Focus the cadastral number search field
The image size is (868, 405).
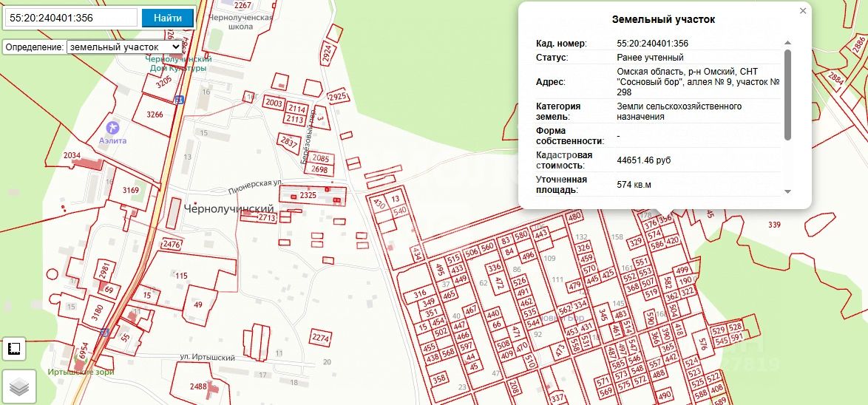click(x=71, y=18)
